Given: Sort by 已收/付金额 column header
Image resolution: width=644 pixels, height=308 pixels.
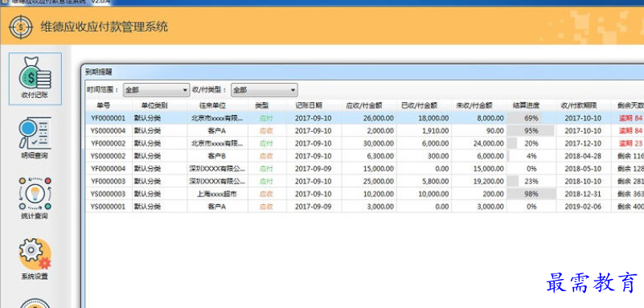Looking at the screenshot, I should [x=420, y=105].
